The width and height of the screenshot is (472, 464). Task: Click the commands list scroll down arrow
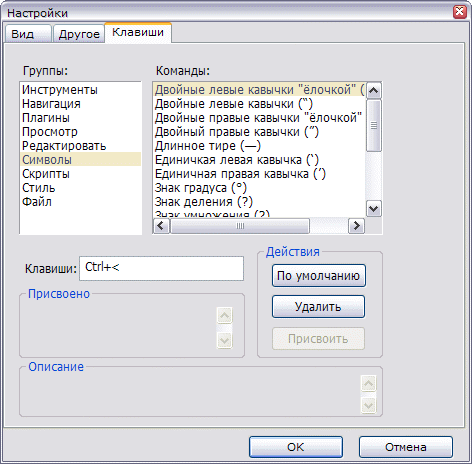(374, 209)
